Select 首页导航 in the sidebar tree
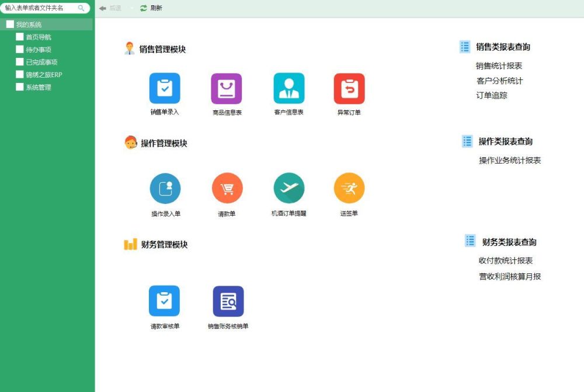584x392 pixels. (x=39, y=37)
